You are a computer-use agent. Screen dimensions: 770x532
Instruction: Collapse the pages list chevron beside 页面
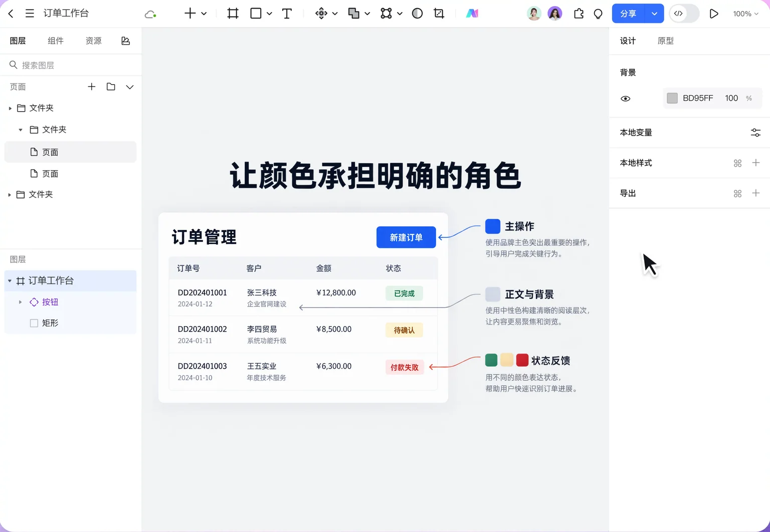point(130,87)
